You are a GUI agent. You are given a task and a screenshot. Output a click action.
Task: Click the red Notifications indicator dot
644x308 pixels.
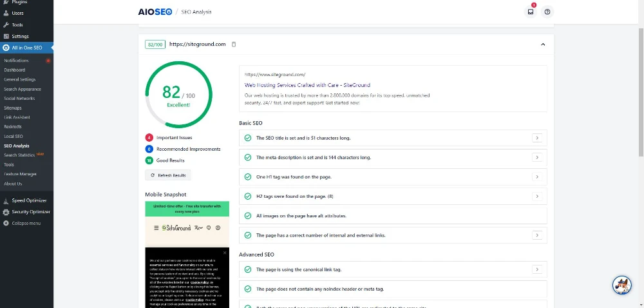[48, 61]
